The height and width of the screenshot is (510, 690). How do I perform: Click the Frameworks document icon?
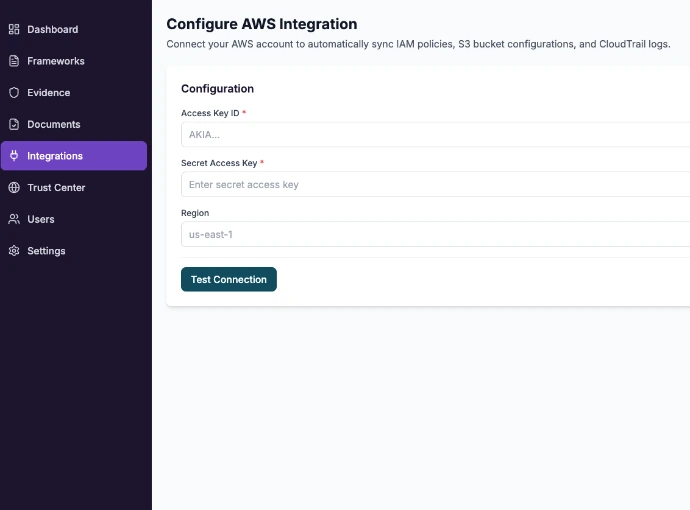pos(14,61)
